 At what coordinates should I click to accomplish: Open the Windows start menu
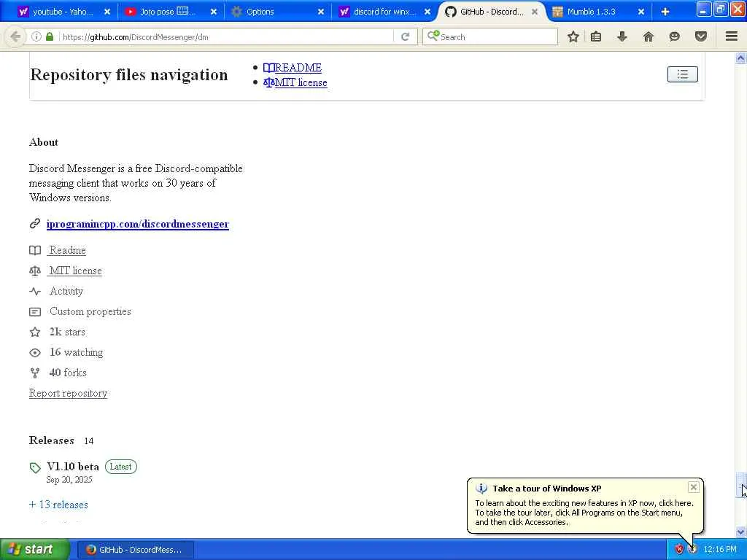(x=34, y=550)
